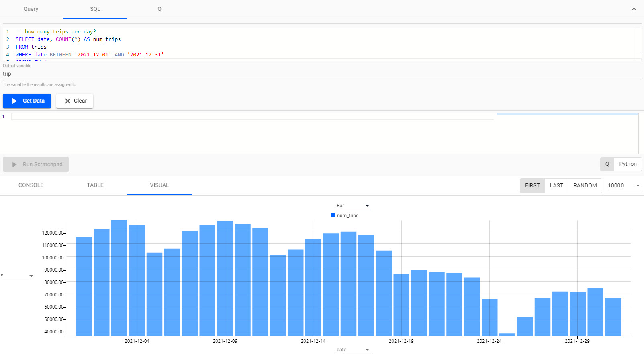Click the SQL editor vertical scrollbar
Viewport: 644px width, 354px height.
[639, 44]
